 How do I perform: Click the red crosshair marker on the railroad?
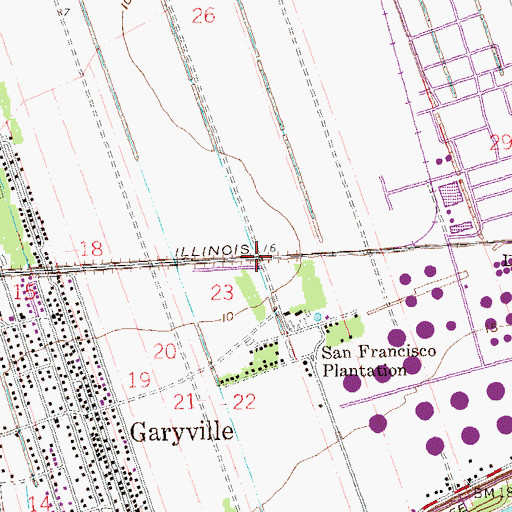coord(256,256)
